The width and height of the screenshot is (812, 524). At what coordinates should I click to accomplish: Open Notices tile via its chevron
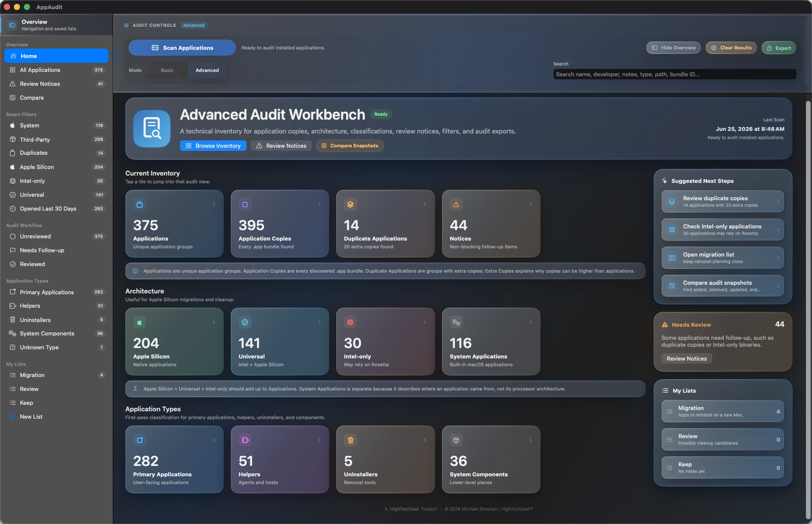tap(530, 205)
